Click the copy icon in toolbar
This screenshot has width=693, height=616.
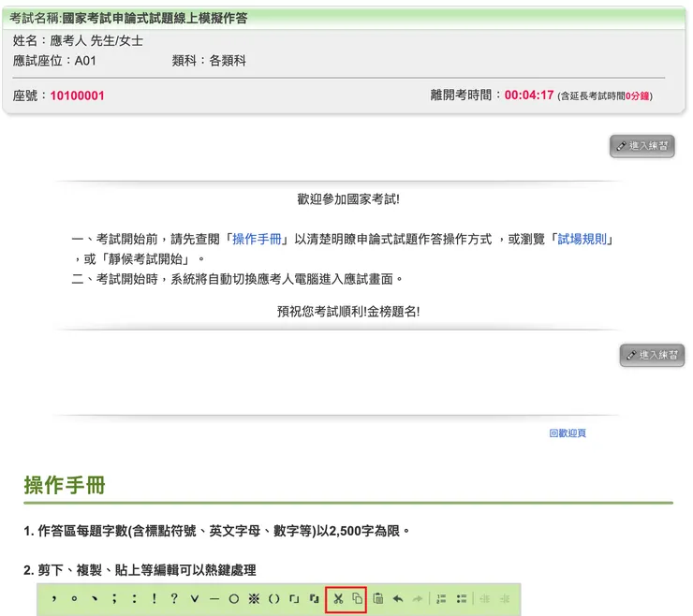click(x=357, y=599)
